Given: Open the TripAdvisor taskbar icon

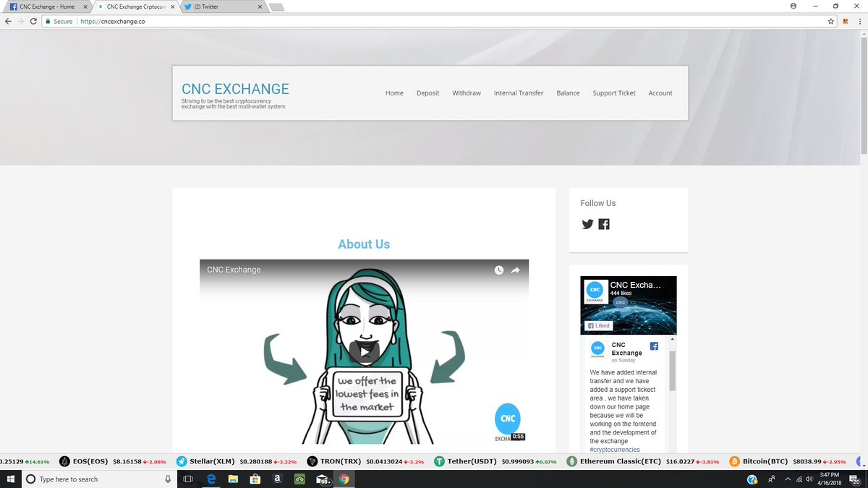Looking at the screenshot, I should coord(299,479).
